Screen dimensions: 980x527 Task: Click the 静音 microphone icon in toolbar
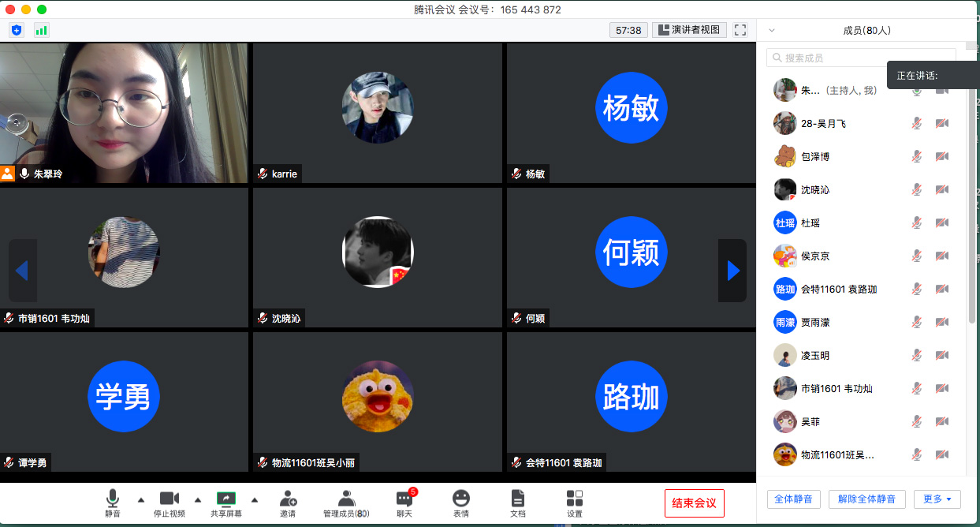click(x=113, y=499)
